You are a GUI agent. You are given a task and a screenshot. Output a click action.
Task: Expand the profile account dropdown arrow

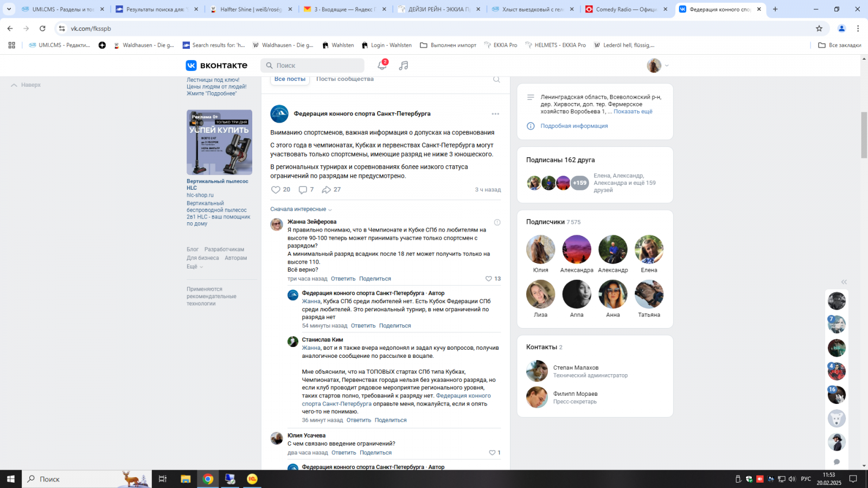667,66
